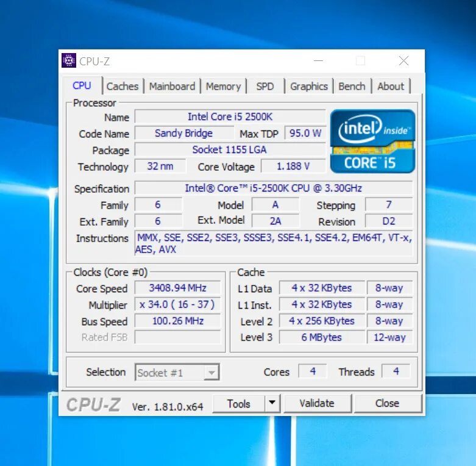The height and width of the screenshot is (466, 476).
Task: Select the Memory tab
Action: tap(224, 86)
